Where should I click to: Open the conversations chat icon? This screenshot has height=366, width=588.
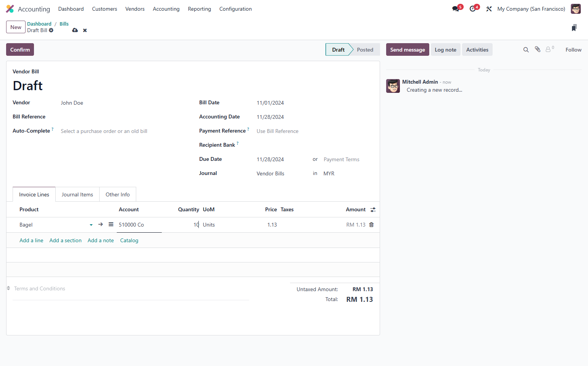pos(456,9)
